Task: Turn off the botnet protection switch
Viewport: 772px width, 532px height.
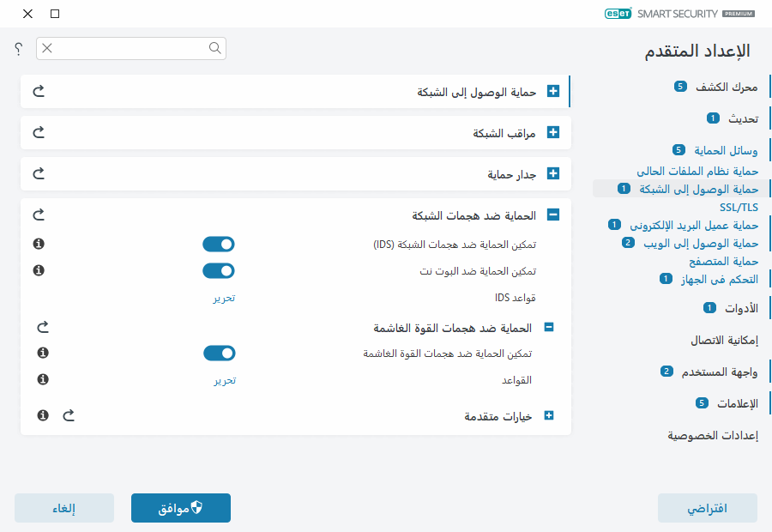Action: point(219,270)
